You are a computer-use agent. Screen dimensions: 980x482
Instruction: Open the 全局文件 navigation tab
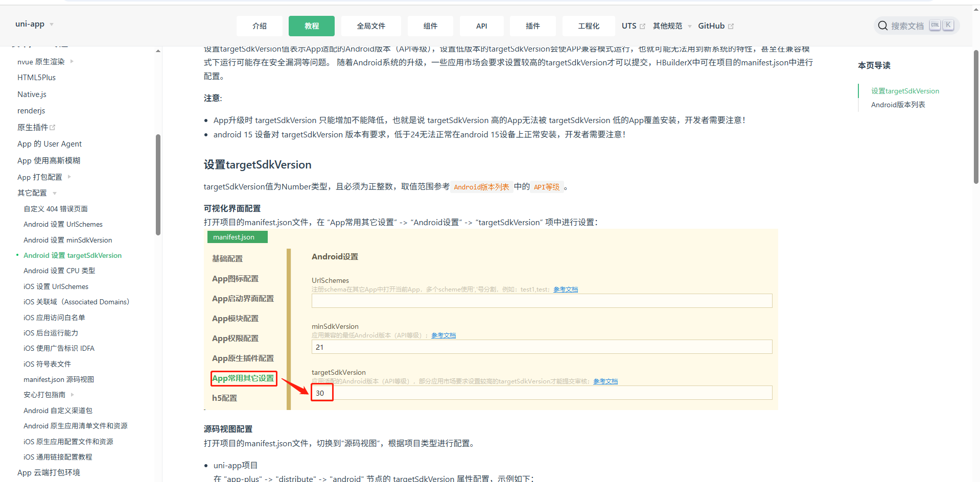coord(371,26)
